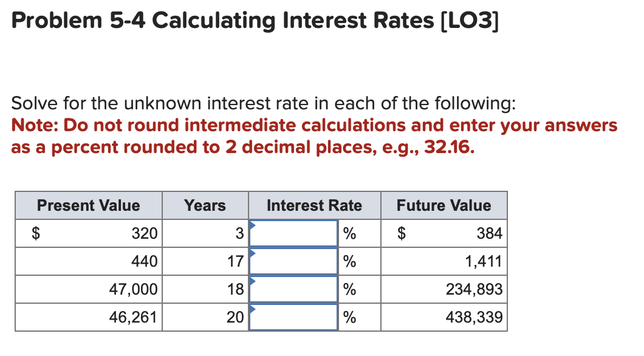The image size is (644, 356).
Task: Select the interest rate input for the 18-year row
Action: pyautogui.click(x=293, y=289)
